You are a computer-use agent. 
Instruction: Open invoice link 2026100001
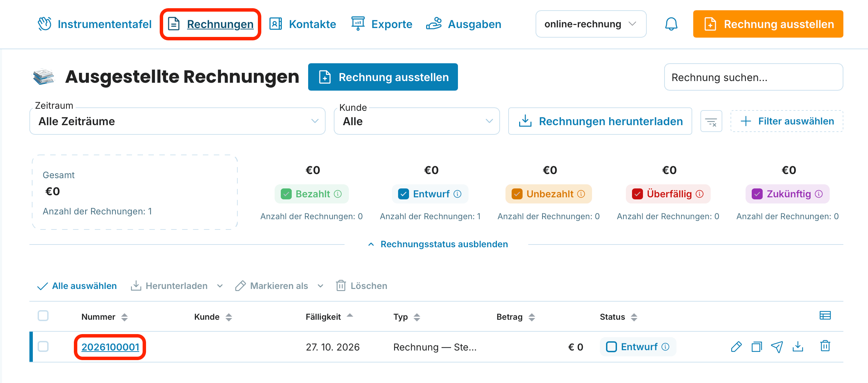(x=110, y=347)
